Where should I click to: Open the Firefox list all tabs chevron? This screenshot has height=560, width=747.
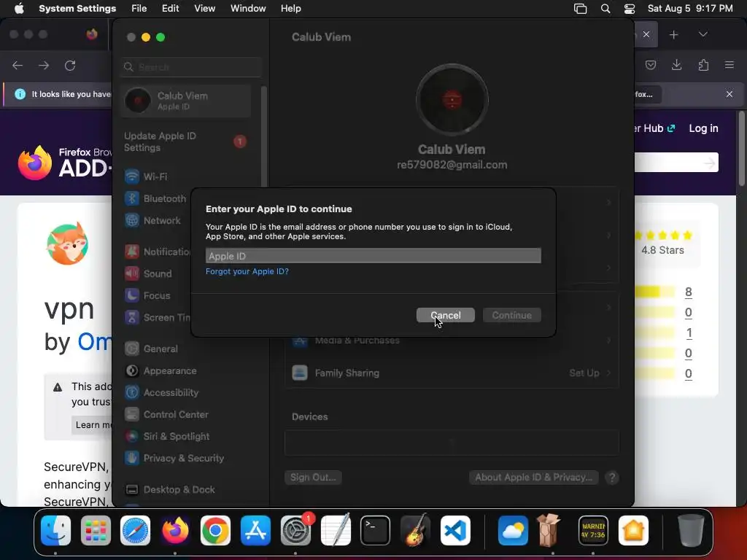tap(703, 35)
